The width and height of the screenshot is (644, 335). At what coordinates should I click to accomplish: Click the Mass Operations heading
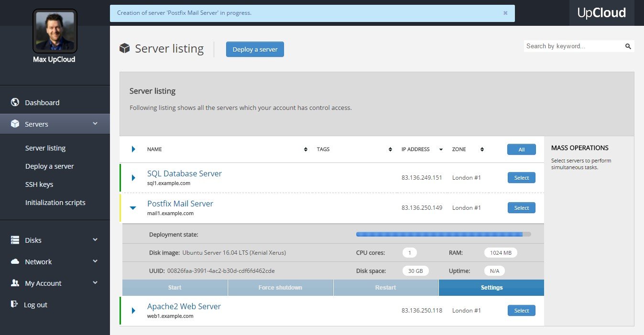tap(579, 148)
